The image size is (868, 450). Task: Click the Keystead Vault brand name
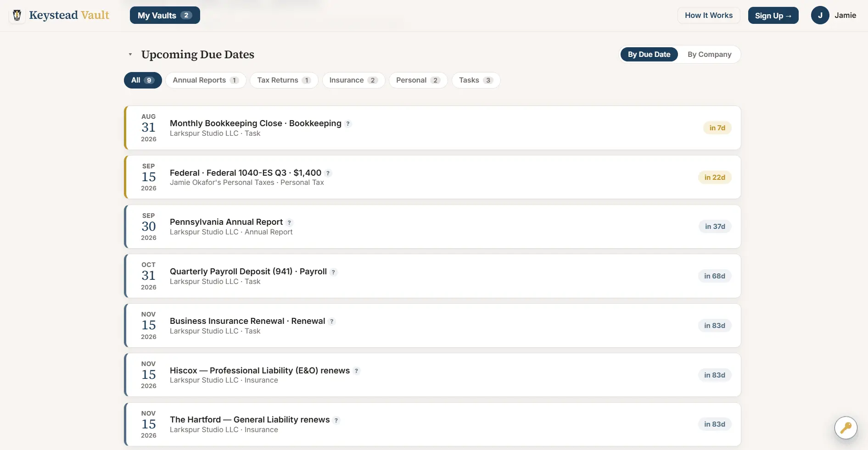tap(69, 15)
